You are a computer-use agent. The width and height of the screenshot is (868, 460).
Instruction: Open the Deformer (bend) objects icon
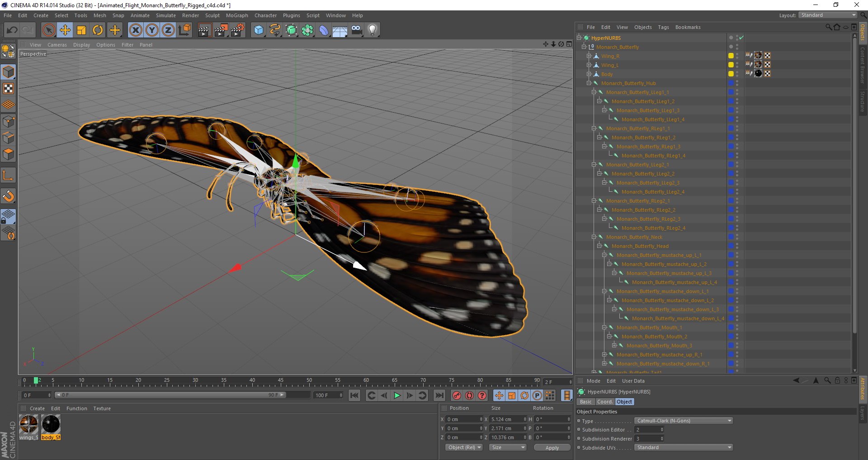tap(324, 30)
